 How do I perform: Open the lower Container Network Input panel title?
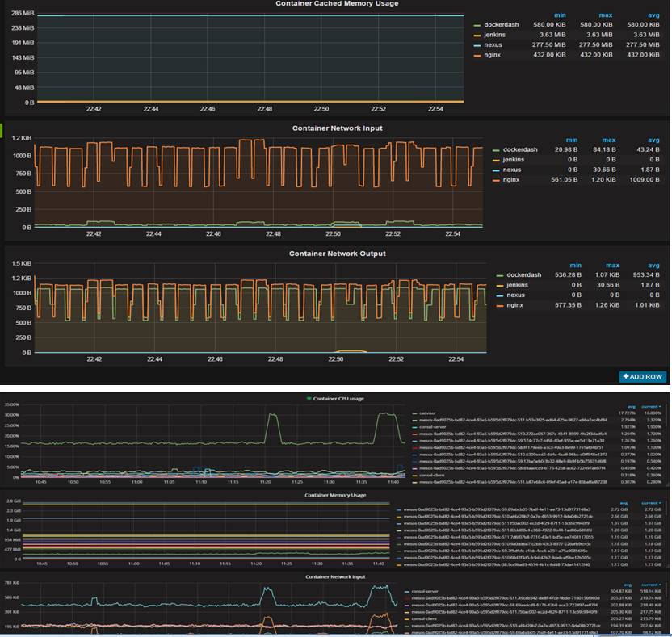[x=335, y=576]
